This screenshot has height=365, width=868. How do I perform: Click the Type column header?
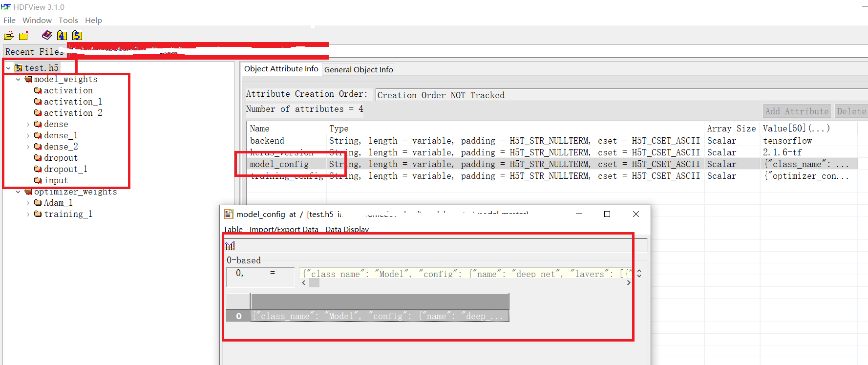pos(515,129)
